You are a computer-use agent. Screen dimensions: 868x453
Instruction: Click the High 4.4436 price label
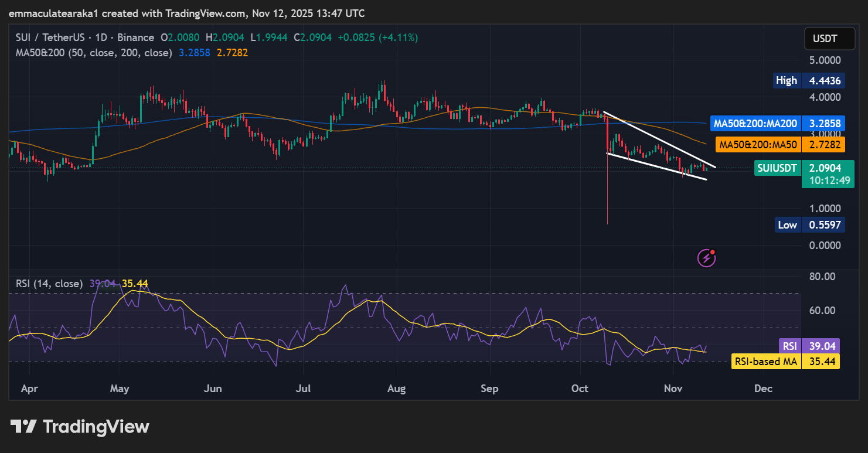pos(808,80)
